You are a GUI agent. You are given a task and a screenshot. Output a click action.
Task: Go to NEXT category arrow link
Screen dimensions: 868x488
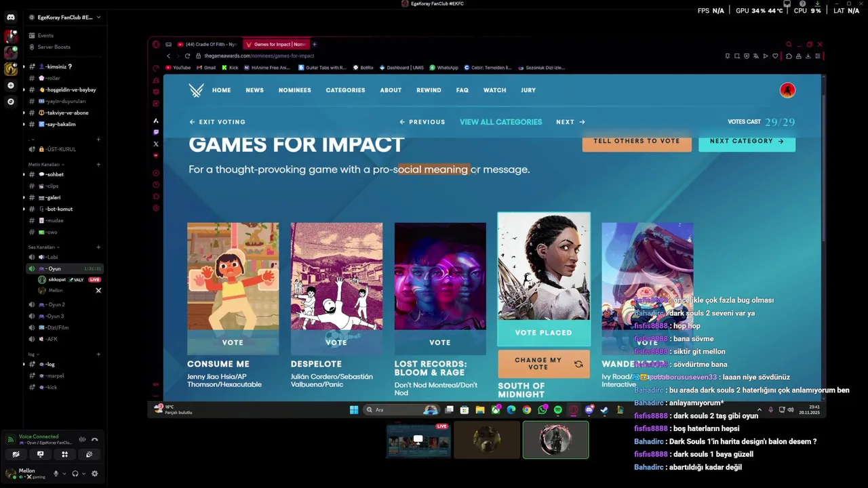point(570,122)
